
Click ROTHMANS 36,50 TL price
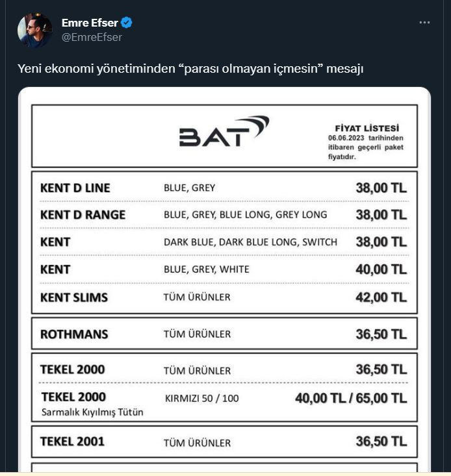(381, 334)
